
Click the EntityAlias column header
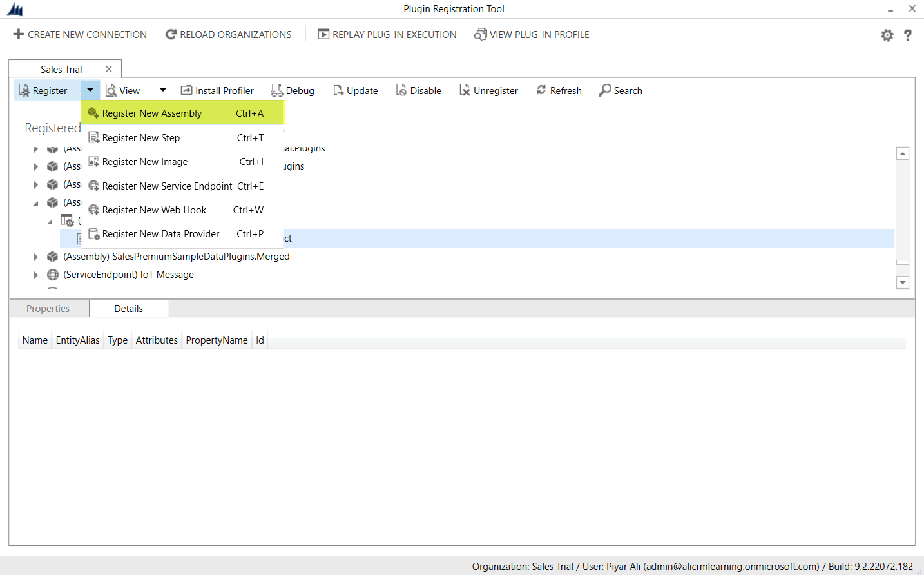click(x=77, y=340)
